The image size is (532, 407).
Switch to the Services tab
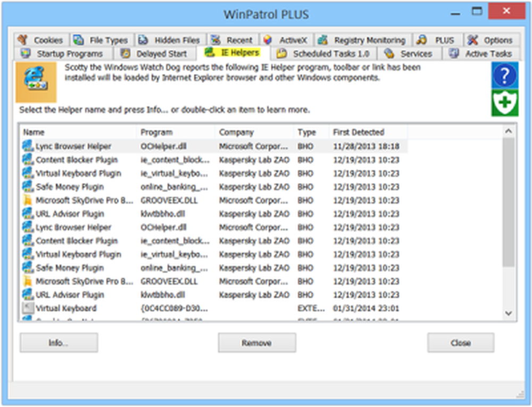[x=410, y=54]
